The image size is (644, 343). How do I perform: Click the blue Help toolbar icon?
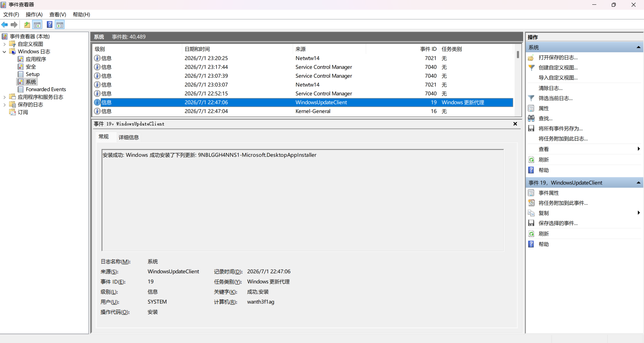pos(49,25)
